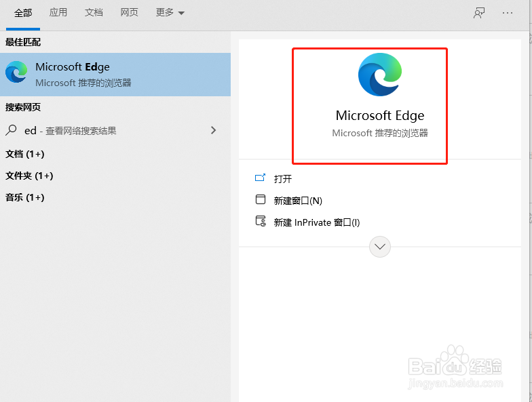Viewport: 532px width, 402px height.
Task: Expand more actions with the down chevron
Action: 380,247
